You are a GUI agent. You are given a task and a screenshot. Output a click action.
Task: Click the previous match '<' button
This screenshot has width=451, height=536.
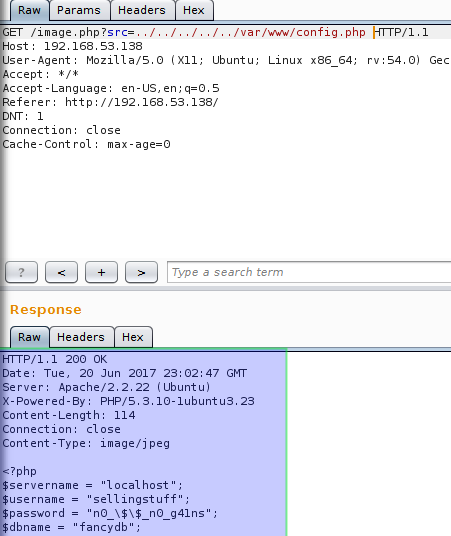click(x=62, y=272)
